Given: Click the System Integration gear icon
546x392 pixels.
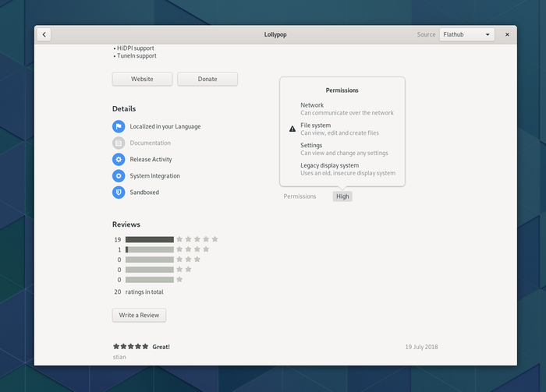Looking at the screenshot, I should (x=119, y=175).
